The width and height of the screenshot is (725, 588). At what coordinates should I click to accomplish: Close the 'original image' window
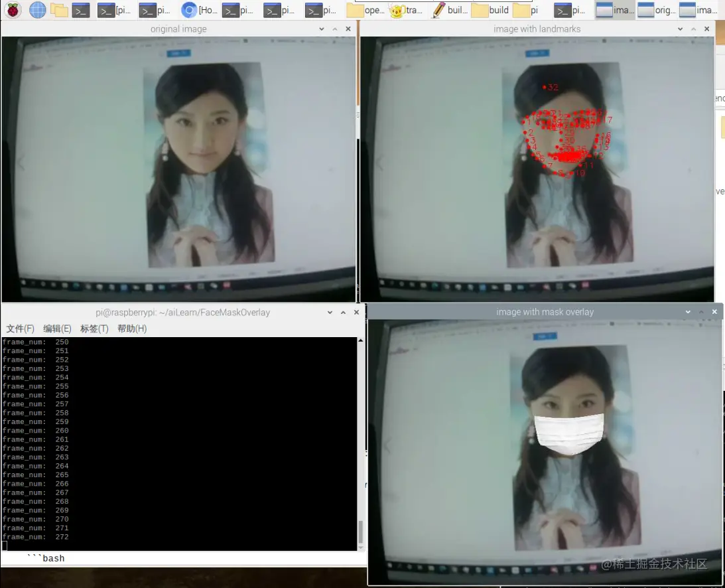click(x=348, y=29)
